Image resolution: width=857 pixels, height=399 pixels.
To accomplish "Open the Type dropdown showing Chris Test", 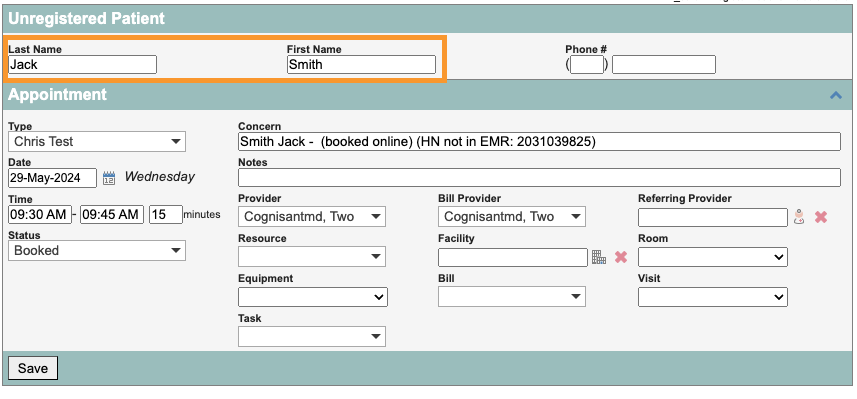I will tap(97, 142).
